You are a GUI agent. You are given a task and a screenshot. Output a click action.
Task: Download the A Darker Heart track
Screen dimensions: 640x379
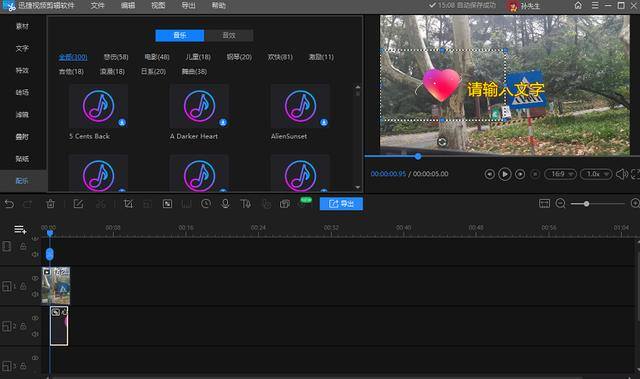pyautogui.click(x=223, y=122)
